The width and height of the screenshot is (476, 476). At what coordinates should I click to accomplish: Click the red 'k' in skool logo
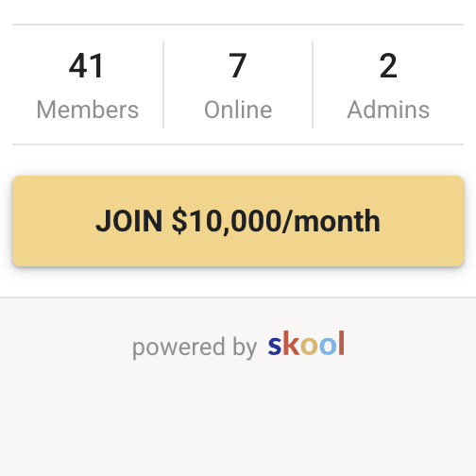291,343
